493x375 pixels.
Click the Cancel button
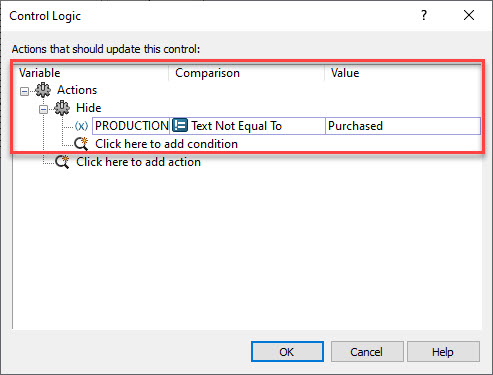click(367, 351)
